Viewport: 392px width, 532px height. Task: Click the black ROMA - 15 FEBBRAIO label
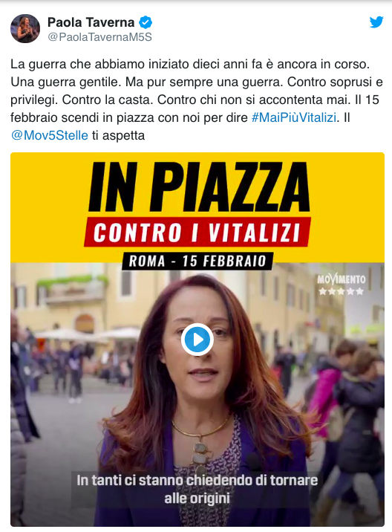[197, 261]
